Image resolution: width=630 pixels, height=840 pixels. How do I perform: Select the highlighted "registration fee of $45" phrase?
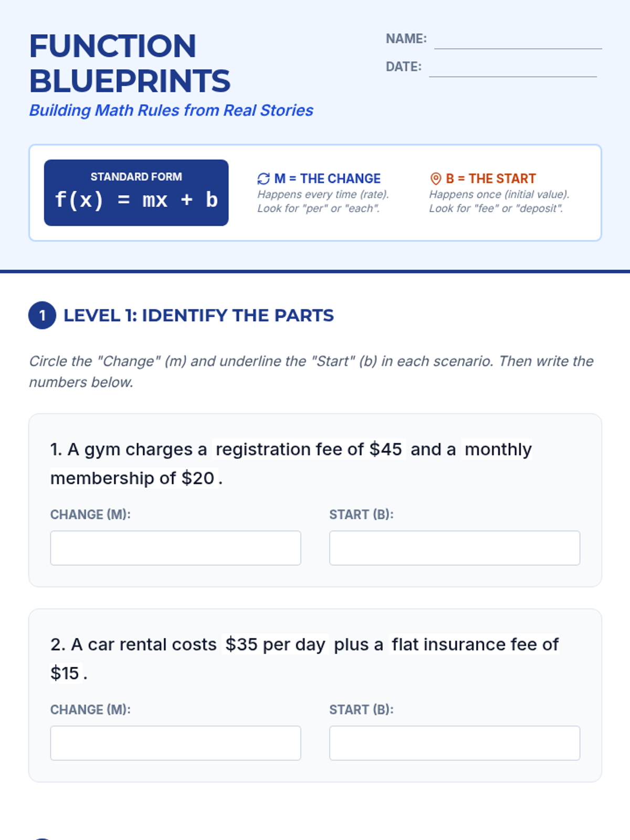coord(309,449)
